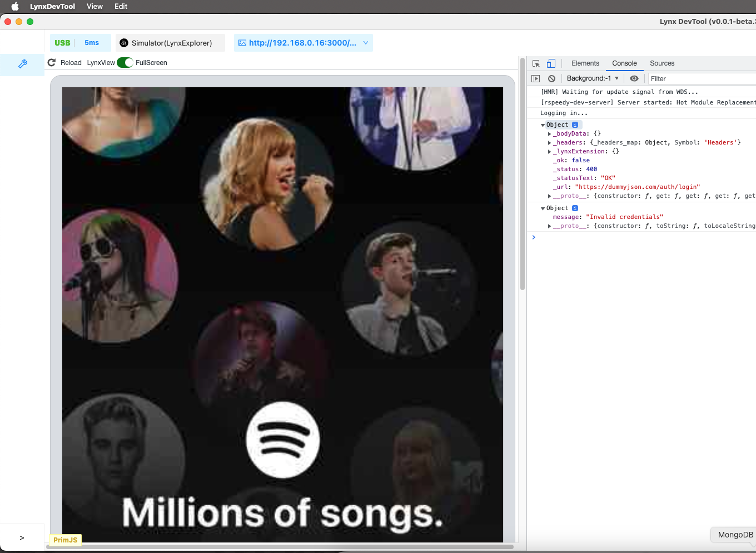
Task: Switch to the Console tab
Action: pos(624,63)
